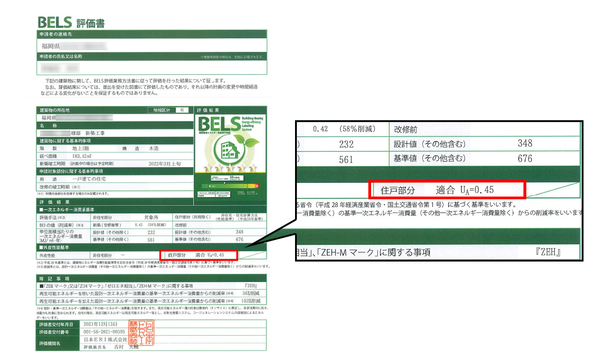Click the value 348 in the enlarged callout

(x=525, y=143)
